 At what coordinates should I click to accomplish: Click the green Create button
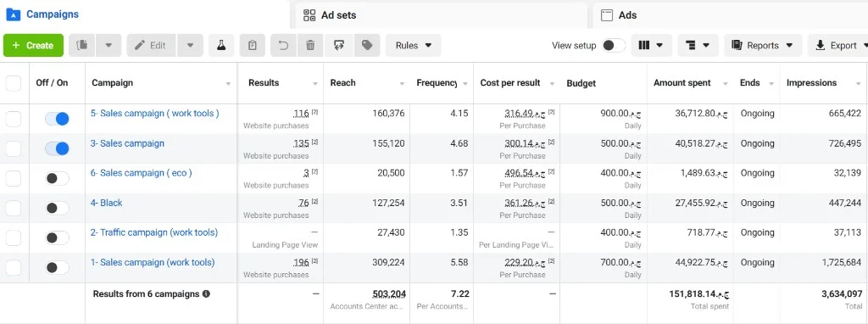click(33, 46)
